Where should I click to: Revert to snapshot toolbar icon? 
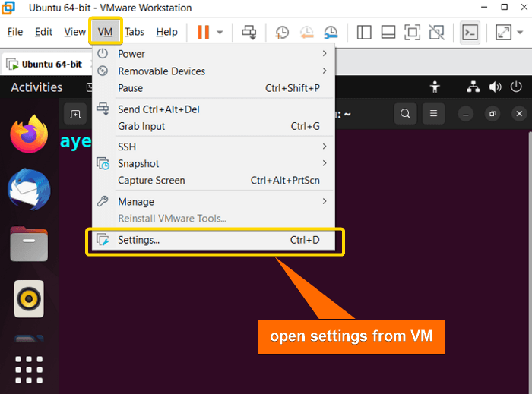point(307,33)
